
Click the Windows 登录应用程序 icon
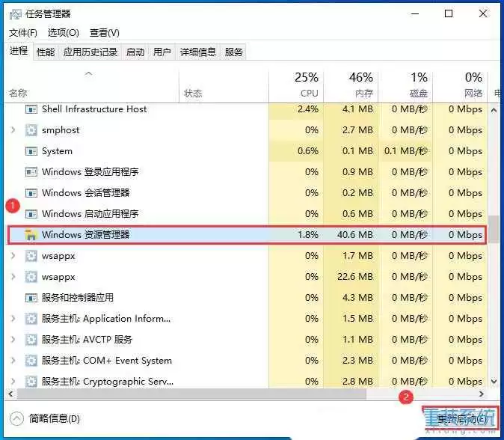[x=31, y=172]
